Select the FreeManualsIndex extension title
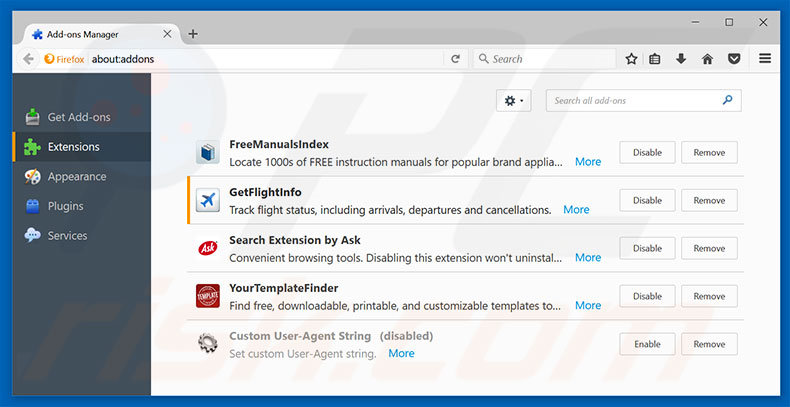This screenshot has width=790, height=407. click(x=279, y=144)
